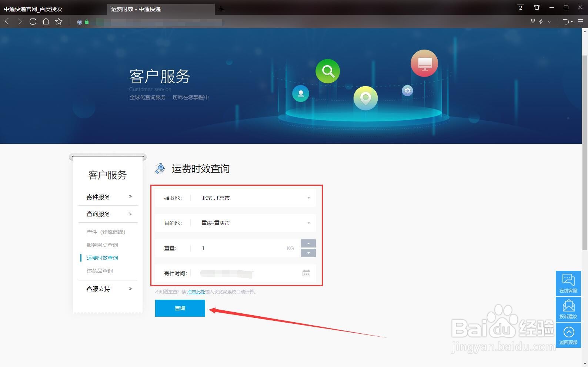The image size is (588, 367).
Task: Open the browser skin shirt icon
Action: (537, 7)
